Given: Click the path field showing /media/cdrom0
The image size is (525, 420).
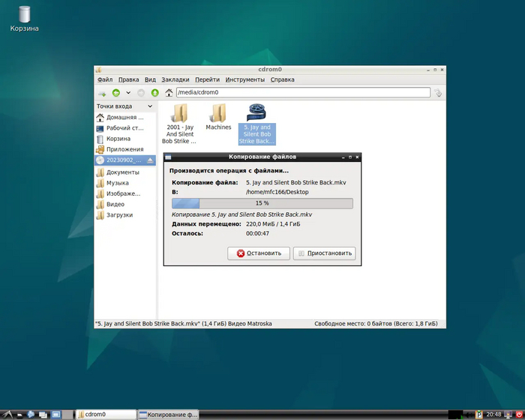Looking at the screenshot, I should [x=303, y=92].
